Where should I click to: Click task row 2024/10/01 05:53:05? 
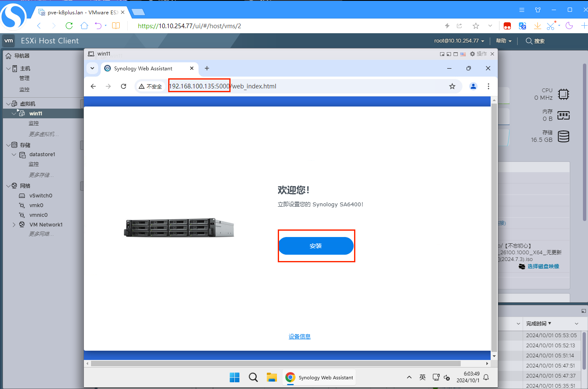[552, 336]
